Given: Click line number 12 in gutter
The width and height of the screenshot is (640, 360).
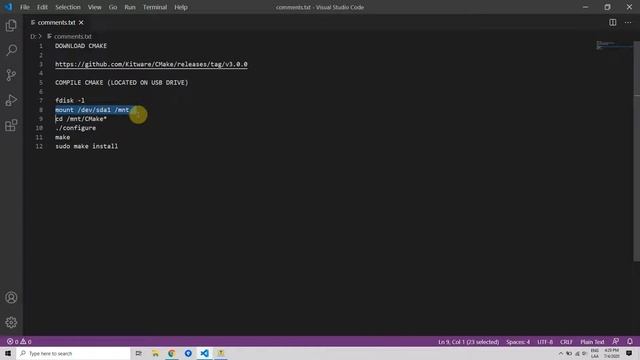Looking at the screenshot, I should click(x=39, y=146).
